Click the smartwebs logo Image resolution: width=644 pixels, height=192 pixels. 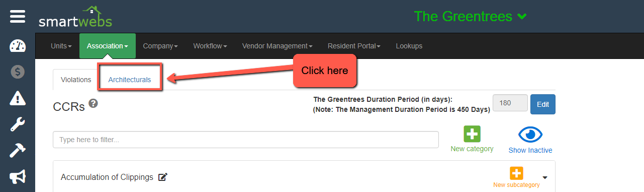(75, 17)
